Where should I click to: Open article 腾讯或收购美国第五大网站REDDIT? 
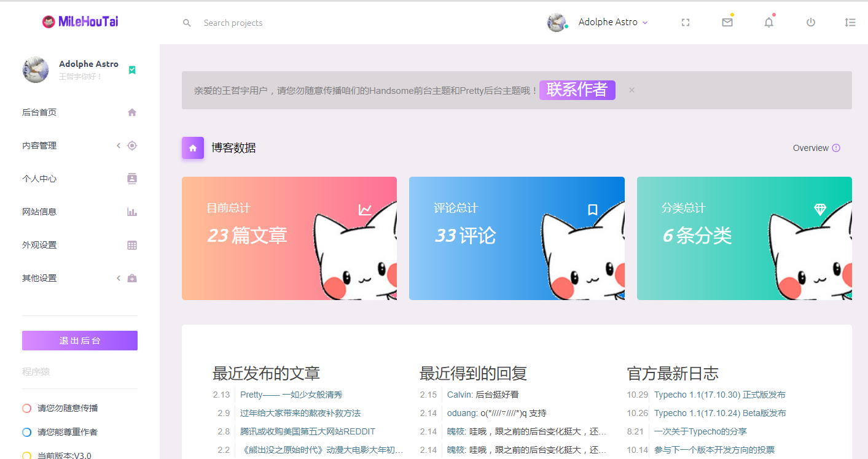click(308, 431)
